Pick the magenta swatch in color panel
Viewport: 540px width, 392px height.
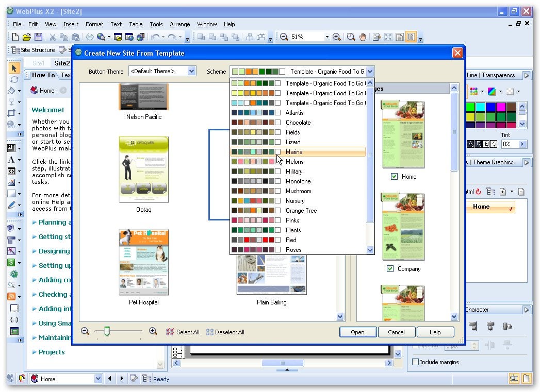501,107
